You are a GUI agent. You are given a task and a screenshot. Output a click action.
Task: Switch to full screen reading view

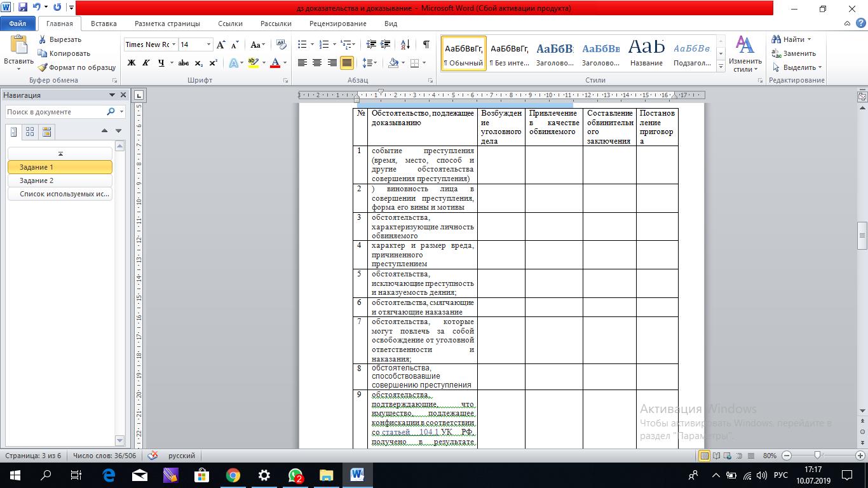coord(716,456)
